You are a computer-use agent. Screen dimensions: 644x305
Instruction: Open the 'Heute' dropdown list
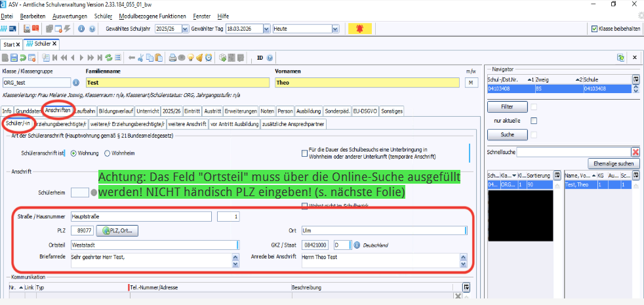tap(336, 29)
